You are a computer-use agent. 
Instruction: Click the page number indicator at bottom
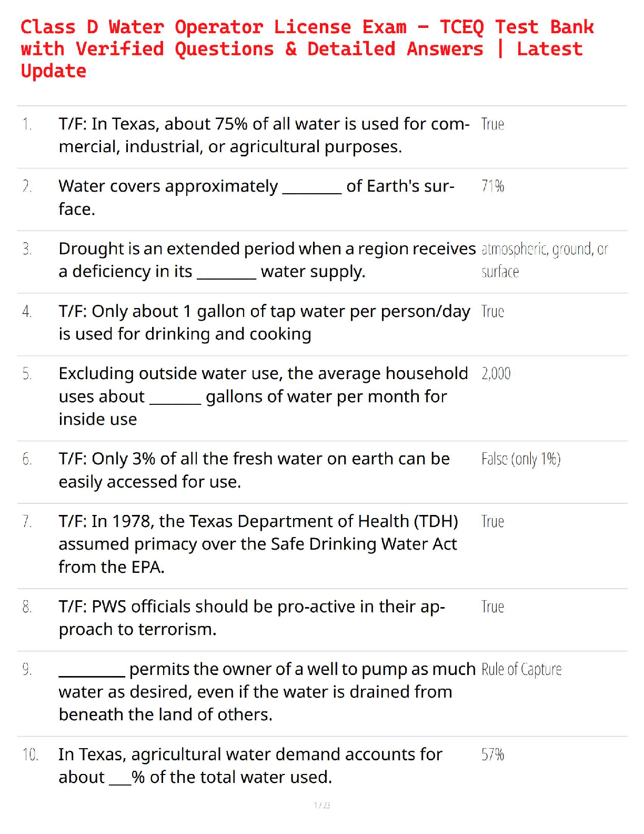pos(322,805)
